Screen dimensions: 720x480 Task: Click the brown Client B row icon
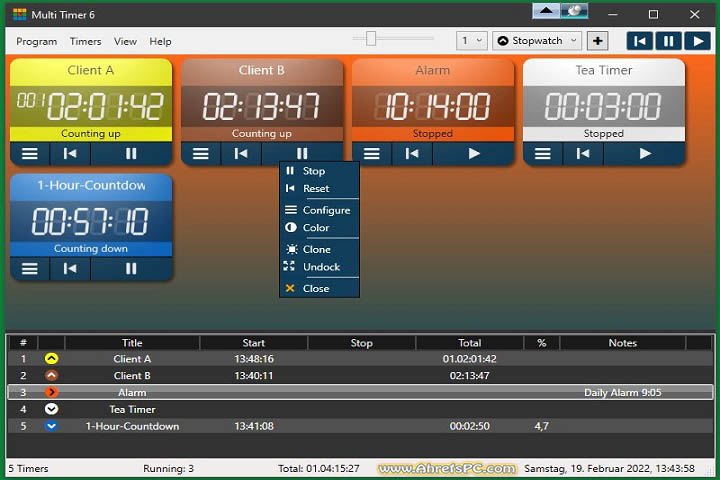pos(51,376)
